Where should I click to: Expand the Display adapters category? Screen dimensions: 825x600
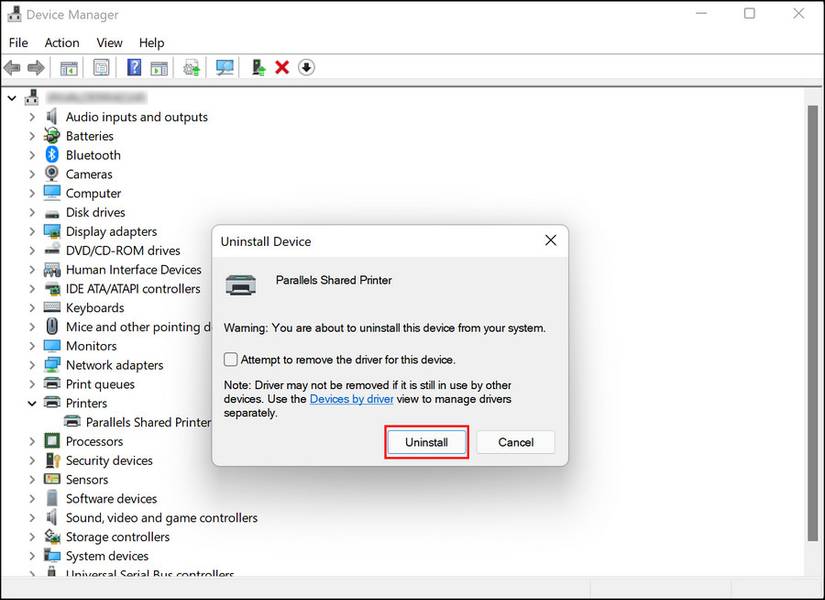[x=31, y=231]
